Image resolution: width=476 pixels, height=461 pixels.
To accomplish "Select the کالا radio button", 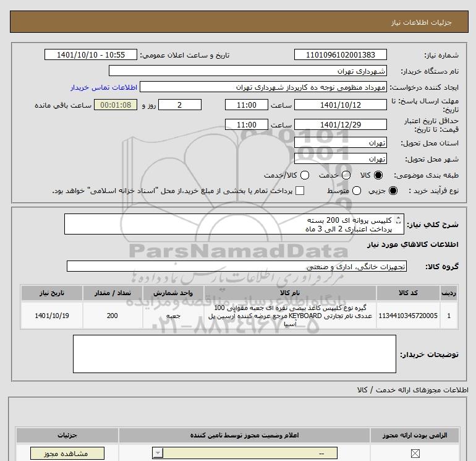I will click(x=378, y=175).
